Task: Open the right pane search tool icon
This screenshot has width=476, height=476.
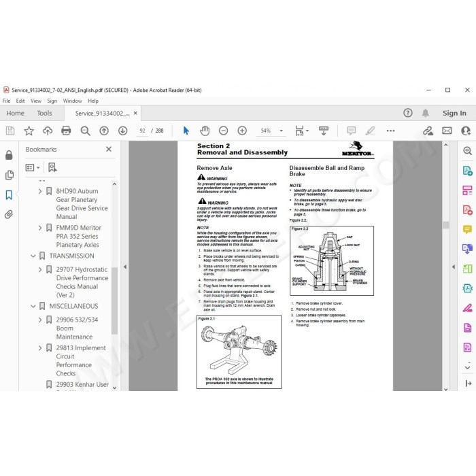Action: coord(468,150)
